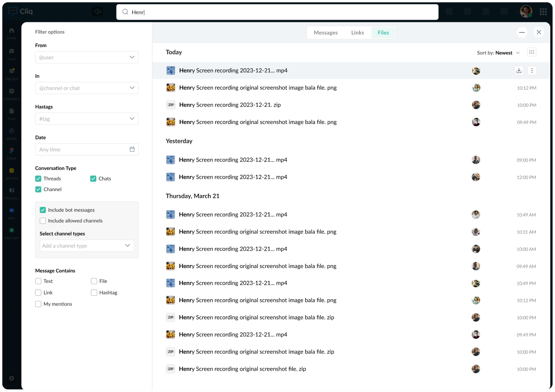555x392 pixels.
Task: Open the 09:49 AM png screenshot file
Action: [258, 266]
